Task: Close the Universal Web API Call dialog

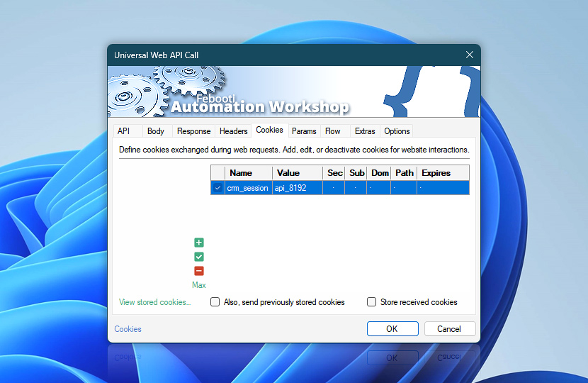Action: (469, 55)
